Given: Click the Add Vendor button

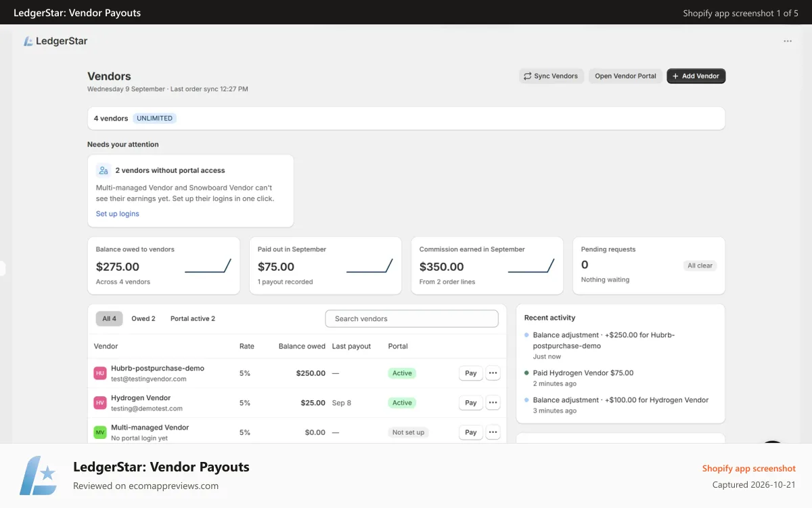Looking at the screenshot, I should 696,76.
